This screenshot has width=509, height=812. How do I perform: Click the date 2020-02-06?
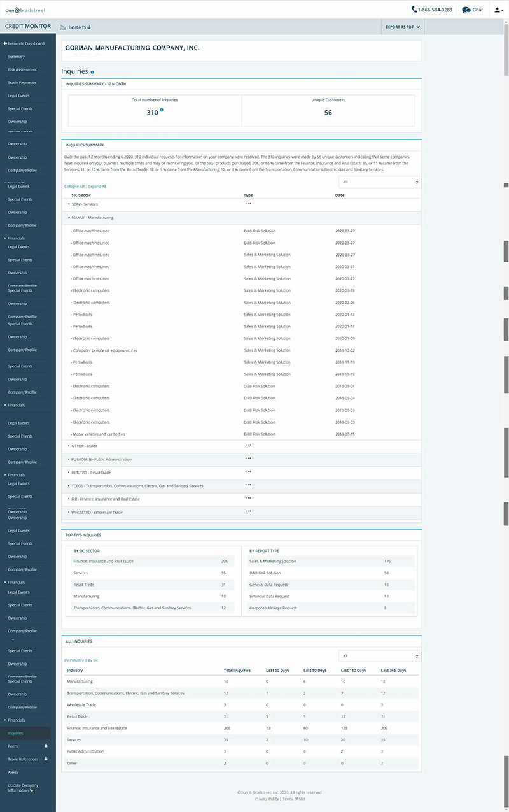[345, 303]
